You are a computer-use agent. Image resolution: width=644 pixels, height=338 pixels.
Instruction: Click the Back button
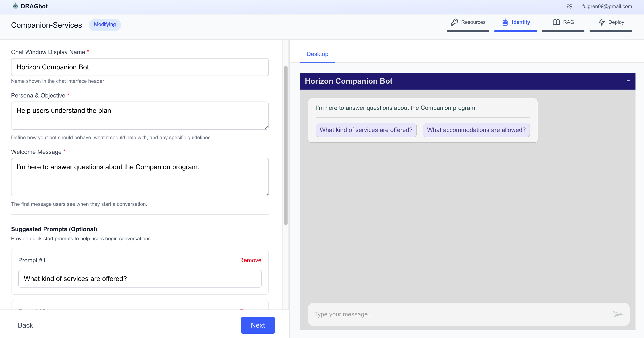point(25,325)
